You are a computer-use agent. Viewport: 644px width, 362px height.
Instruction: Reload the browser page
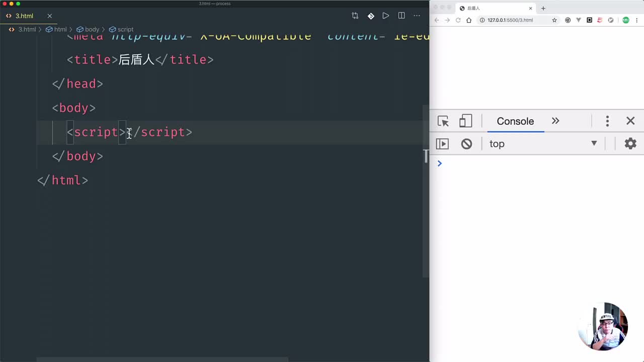point(458,20)
